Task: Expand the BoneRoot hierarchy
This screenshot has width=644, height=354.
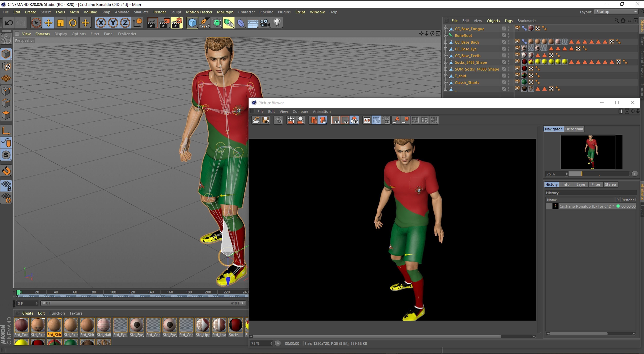Action: pyautogui.click(x=446, y=36)
